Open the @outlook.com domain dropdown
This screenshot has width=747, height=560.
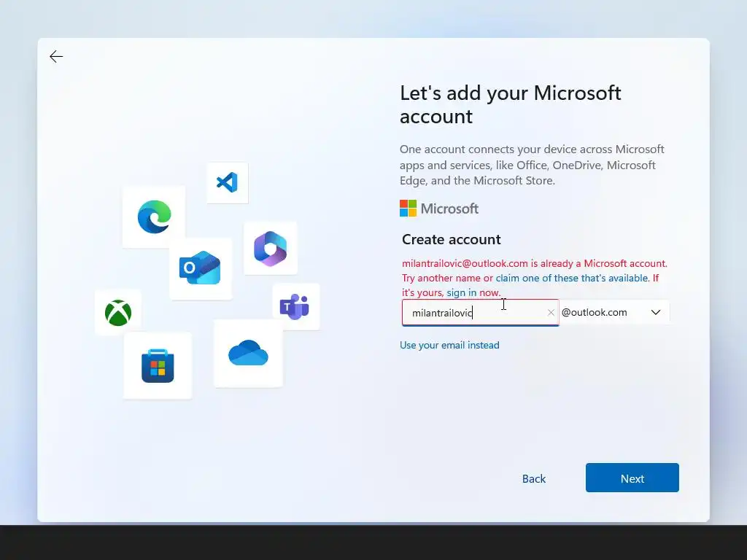614,312
